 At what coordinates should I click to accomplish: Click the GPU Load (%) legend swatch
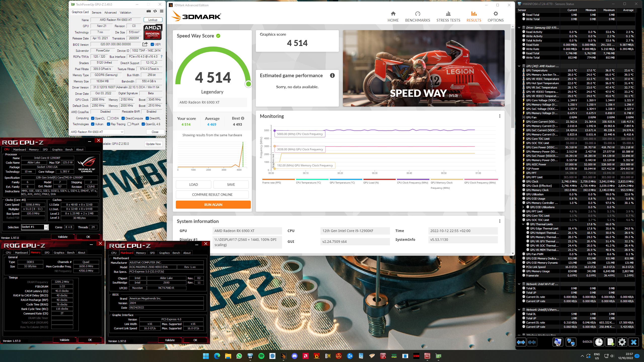click(x=380, y=179)
